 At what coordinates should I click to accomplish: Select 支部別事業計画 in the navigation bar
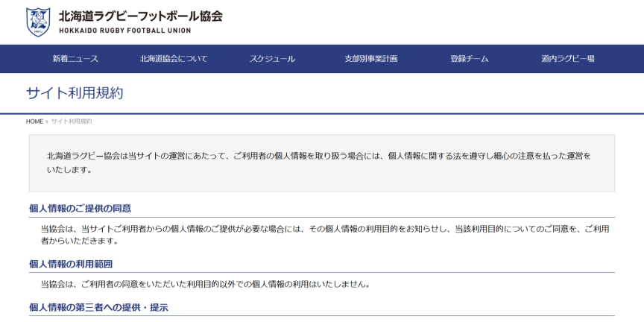[x=370, y=59]
